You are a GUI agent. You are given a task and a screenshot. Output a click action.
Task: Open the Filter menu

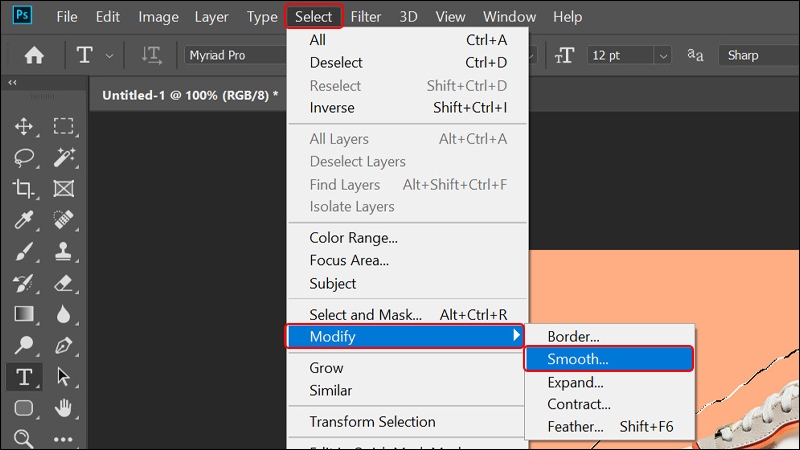pyautogui.click(x=365, y=17)
